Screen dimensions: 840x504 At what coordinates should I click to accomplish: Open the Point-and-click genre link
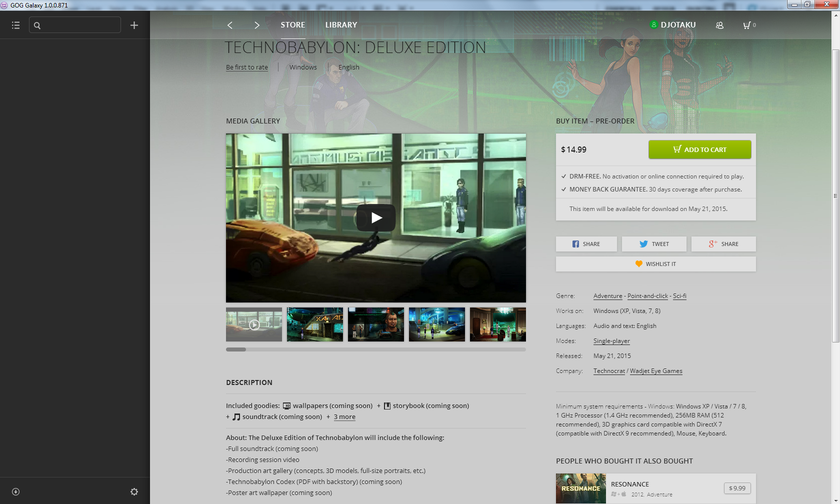pyautogui.click(x=647, y=296)
